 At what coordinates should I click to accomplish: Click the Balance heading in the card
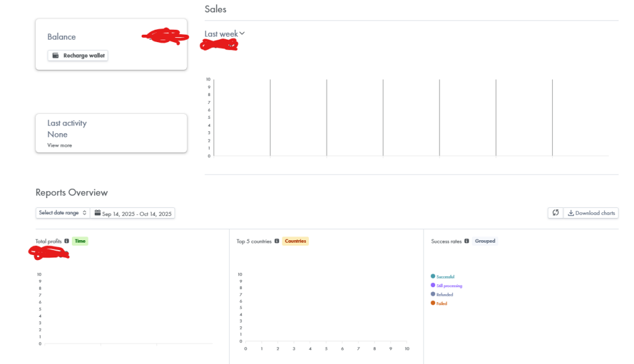[x=61, y=37]
